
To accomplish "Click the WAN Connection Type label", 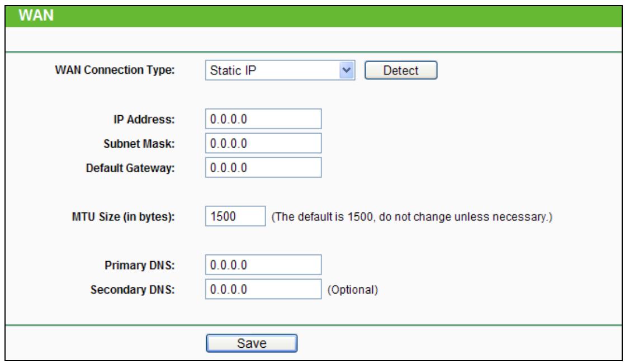I will 115,70.
